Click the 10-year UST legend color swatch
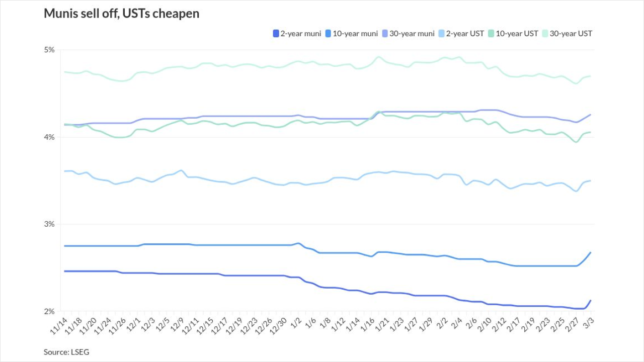This screenshot has width=644, height=362. [492, 34]
